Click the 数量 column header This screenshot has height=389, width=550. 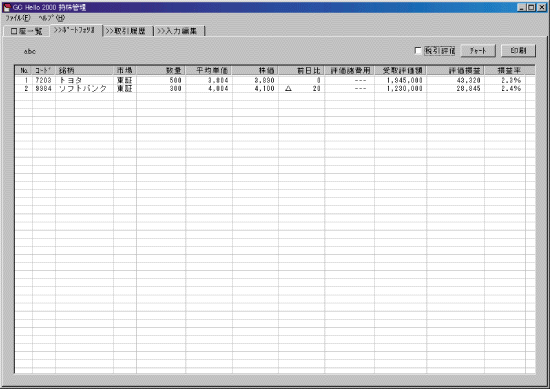click(x=161, y=71)
